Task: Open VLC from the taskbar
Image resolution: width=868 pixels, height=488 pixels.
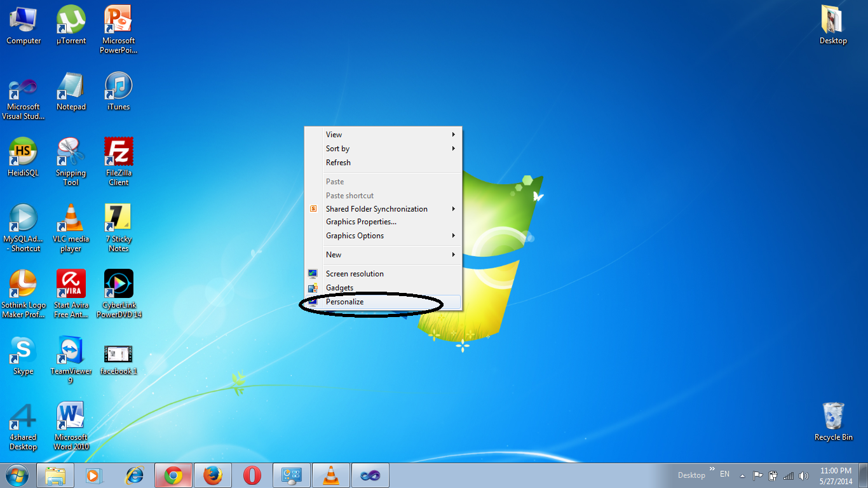Action: pos(331,475)
